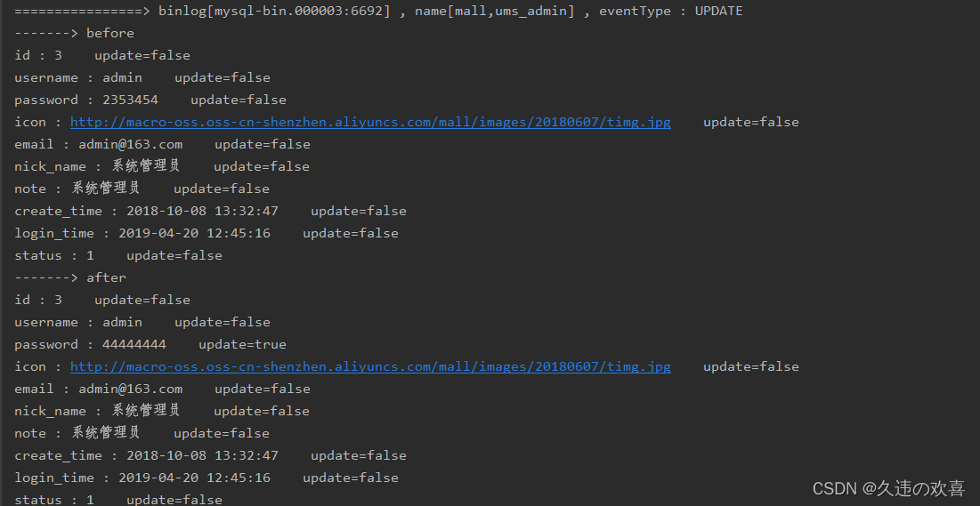
Task: Click the after note 系统管理员 text
Action: pyautogui.click(x=106, y=432)
